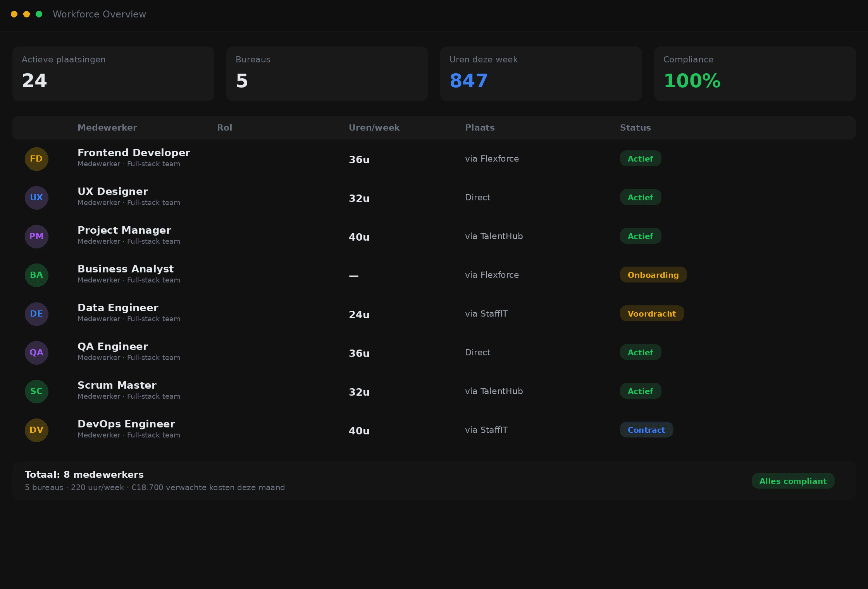Click the team subtitle under DevOps Engineer
868x589 pixels.
pyautogui.click(x=129, y=435)
